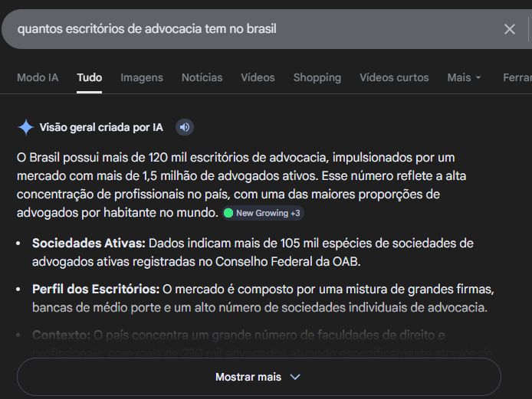Select the Tudo tab
The image size is (532, 399).
(89, 77)
